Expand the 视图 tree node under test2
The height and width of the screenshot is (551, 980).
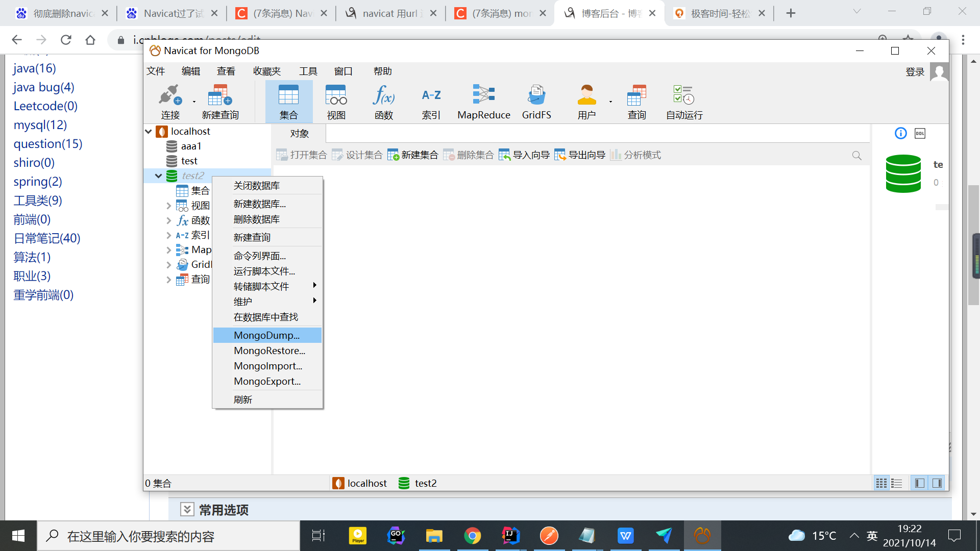(168, 206)
